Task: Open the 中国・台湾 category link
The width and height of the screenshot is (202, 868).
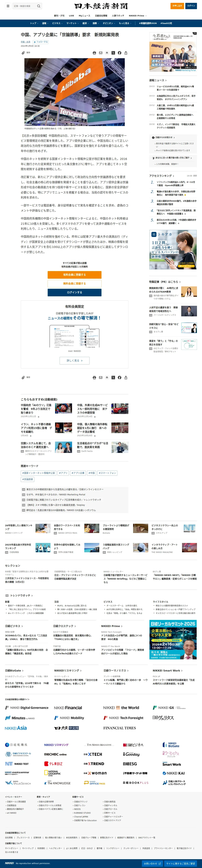Action: pos(25,42)
